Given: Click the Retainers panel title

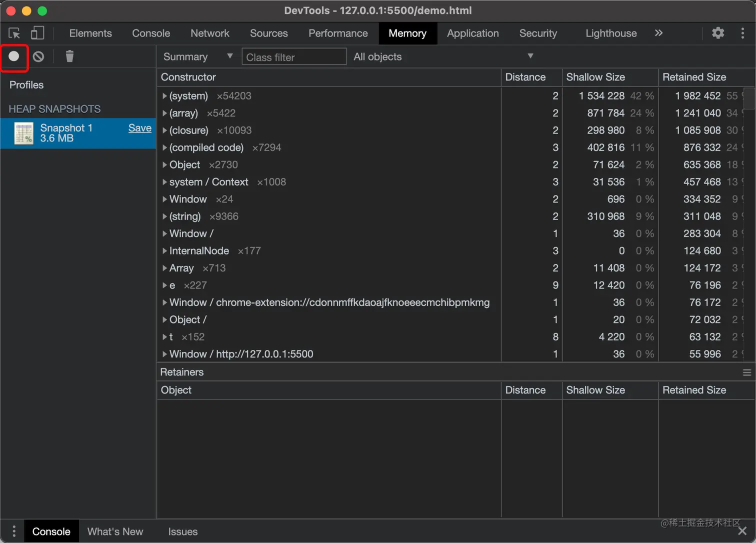Looking at the screenshot, I should coord(182,372).
